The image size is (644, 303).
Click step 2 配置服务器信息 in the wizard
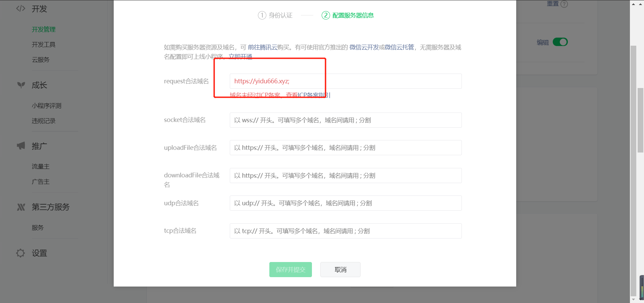tap(348, 15)
